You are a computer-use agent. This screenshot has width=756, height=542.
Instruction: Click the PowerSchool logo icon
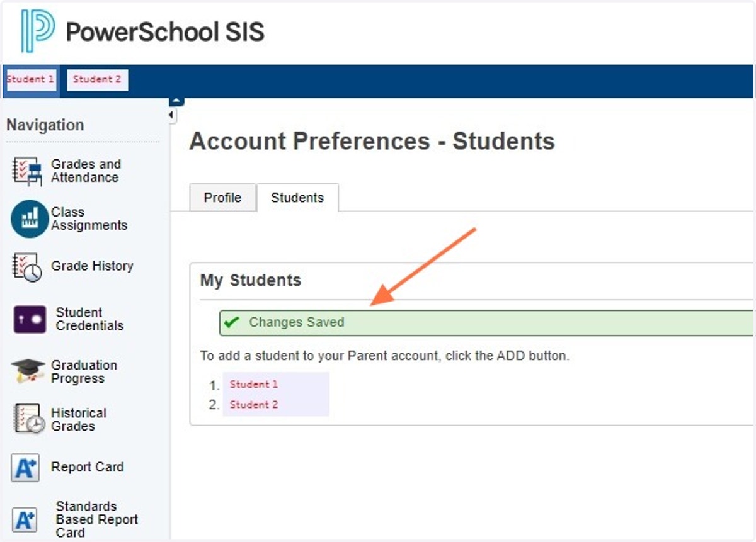pos(38,30)
